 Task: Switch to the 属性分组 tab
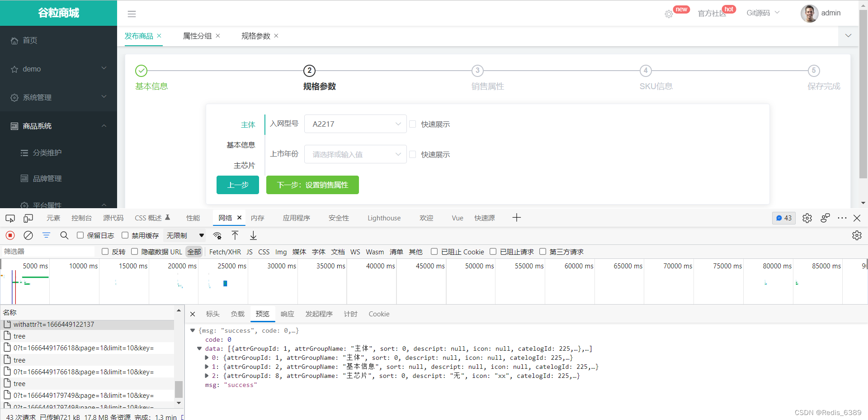click(198, 36)
